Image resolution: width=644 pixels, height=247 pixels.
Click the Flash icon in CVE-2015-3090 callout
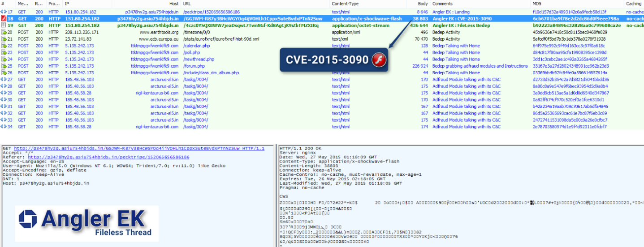[379, 60]
